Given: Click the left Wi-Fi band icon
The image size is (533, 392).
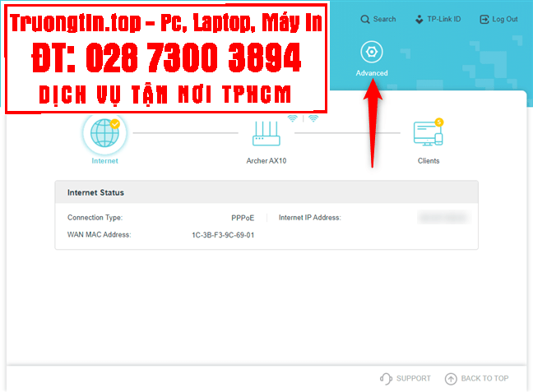Looking at the screenshot, I should point(292,118).
